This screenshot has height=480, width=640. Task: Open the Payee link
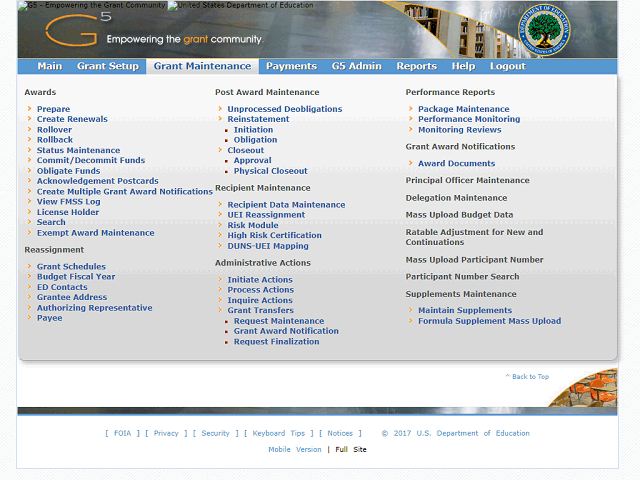[49, 318]
